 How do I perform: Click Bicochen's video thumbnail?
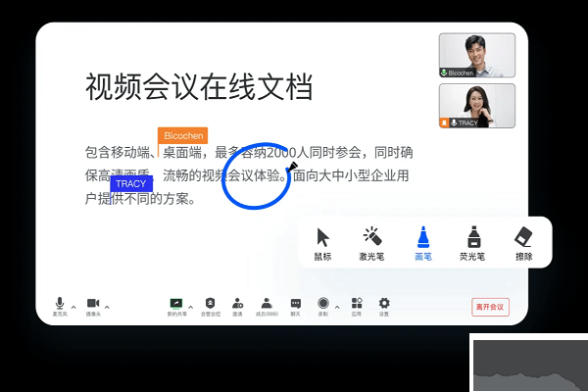477,55
